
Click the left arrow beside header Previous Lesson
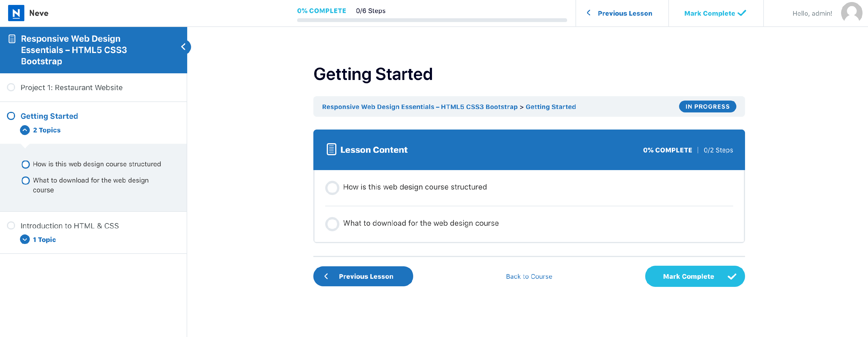[589, 13]
